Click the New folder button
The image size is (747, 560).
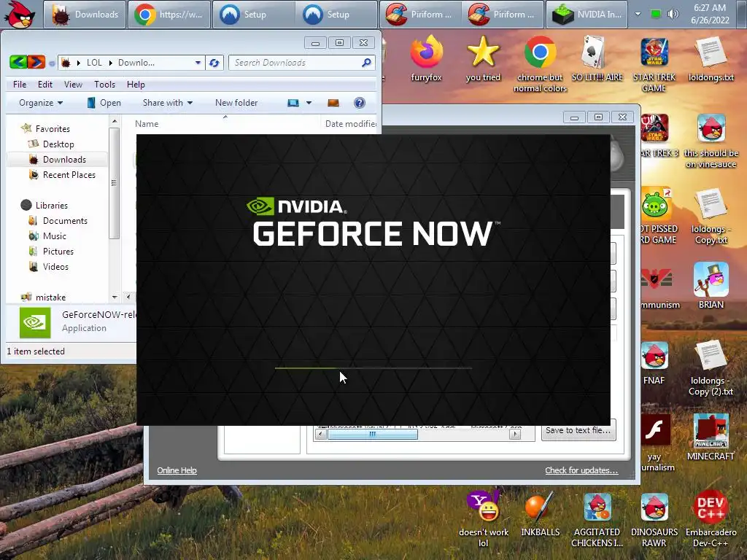click(236, 103)
